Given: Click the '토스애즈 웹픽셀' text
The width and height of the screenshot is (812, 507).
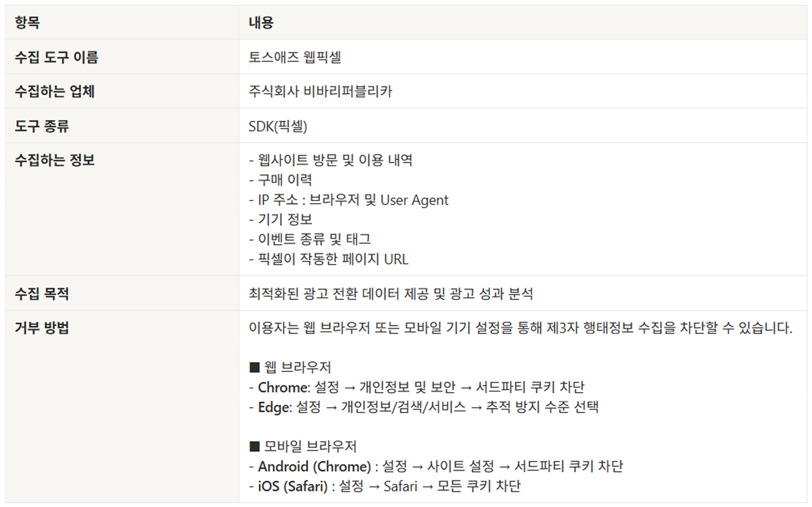Looking at the screenshot, I should (x=295, y=57).
